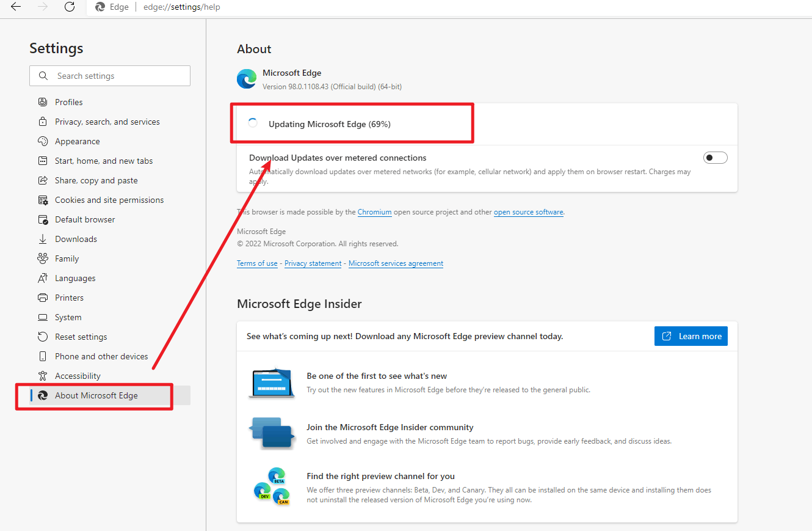812x531 pixels.
Task: Click the Start, home, and new tabs icon
Action: click(43, 161)
